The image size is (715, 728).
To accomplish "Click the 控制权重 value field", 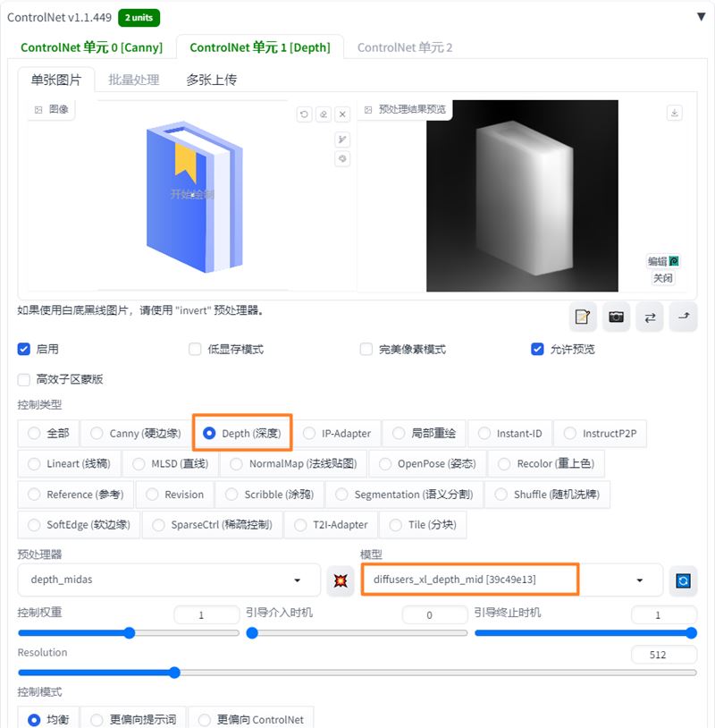I will click(x=206, y=614).
